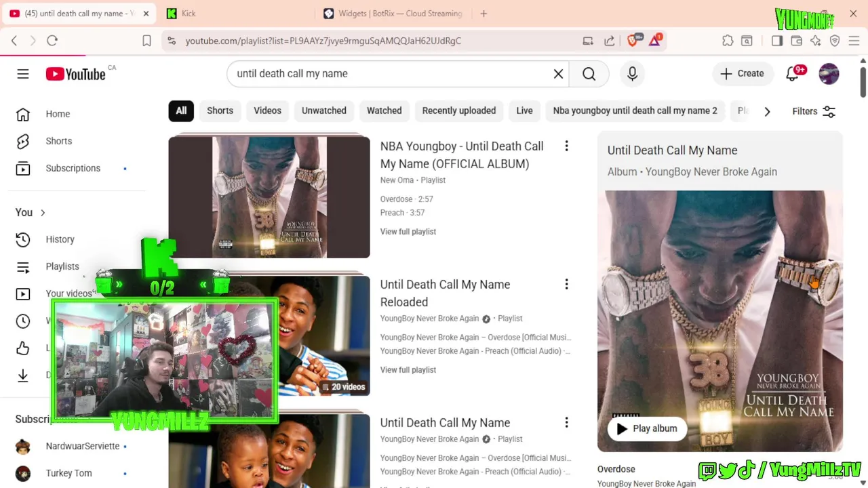The height and width of the screenshot is (488, 868).
Task: Close the until death call my name tab
Action: click(x=146, y=14)
